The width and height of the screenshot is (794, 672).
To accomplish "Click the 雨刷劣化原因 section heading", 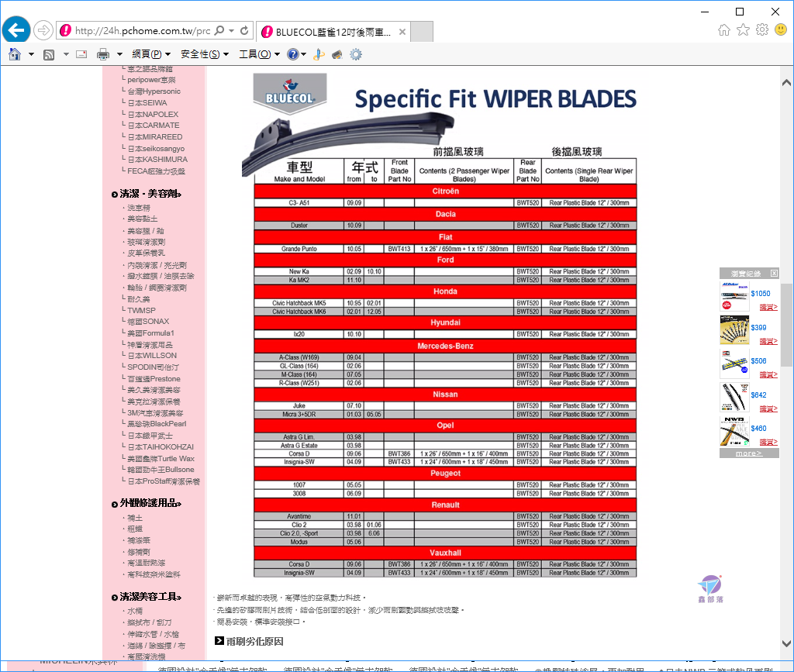I will click(254, 642).
